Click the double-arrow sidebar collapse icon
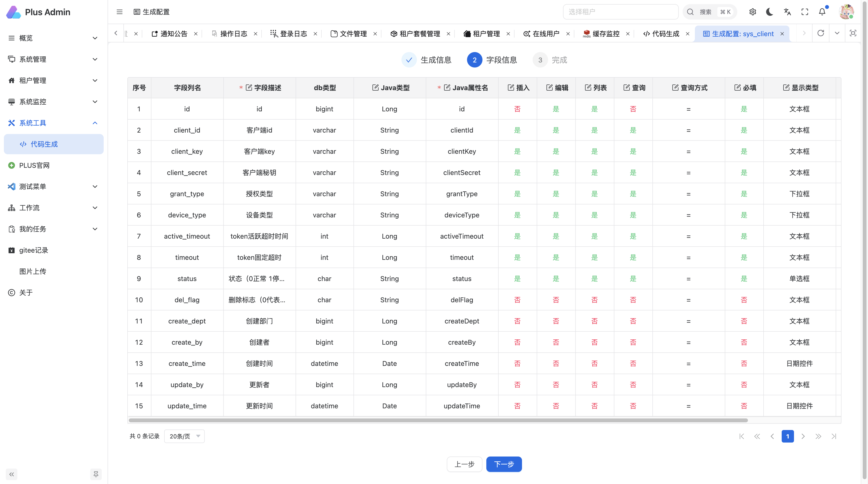 pos(12,474)
